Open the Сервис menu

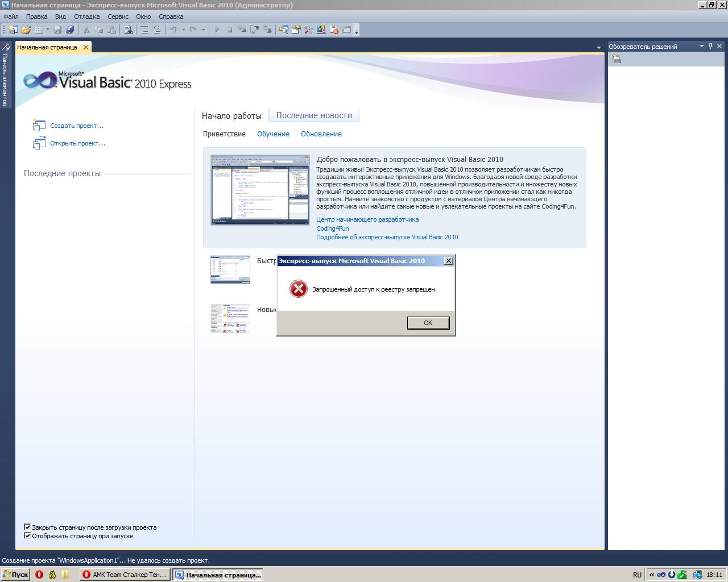click(x=118, y=16)
